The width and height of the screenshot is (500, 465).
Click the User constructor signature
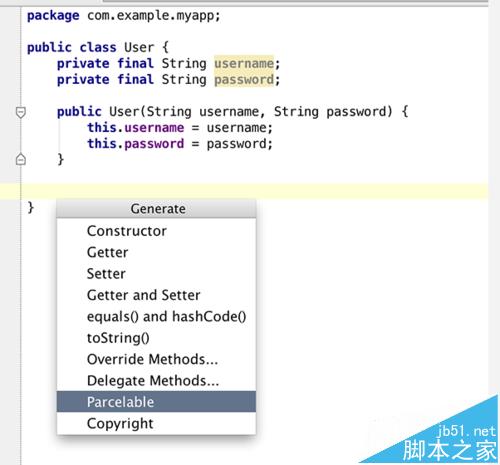232,112
